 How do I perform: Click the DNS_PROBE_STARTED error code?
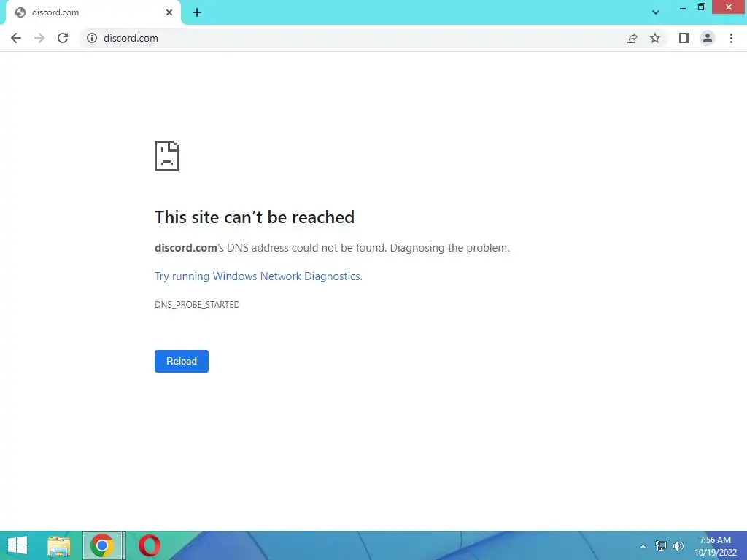[x=197, y=304]
